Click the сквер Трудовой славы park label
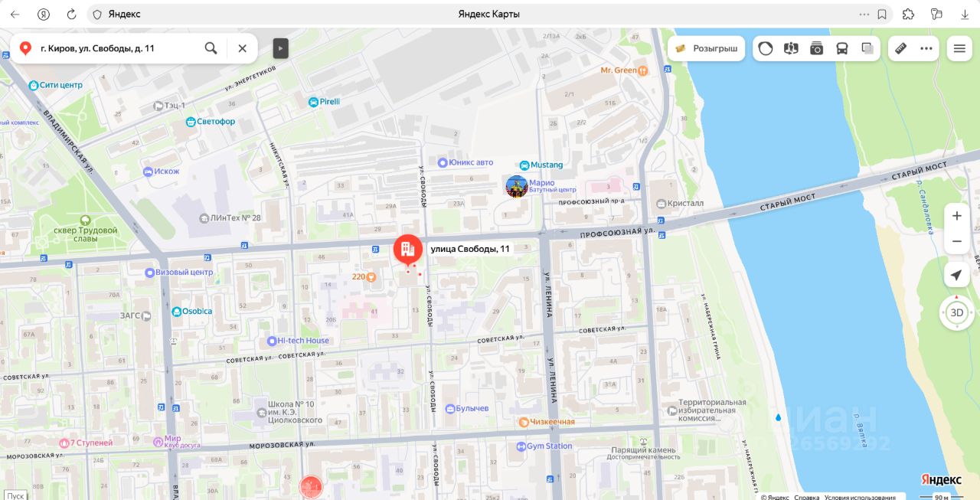The height and width of the screenshot is (500, 980). click(x=86, y=234)
